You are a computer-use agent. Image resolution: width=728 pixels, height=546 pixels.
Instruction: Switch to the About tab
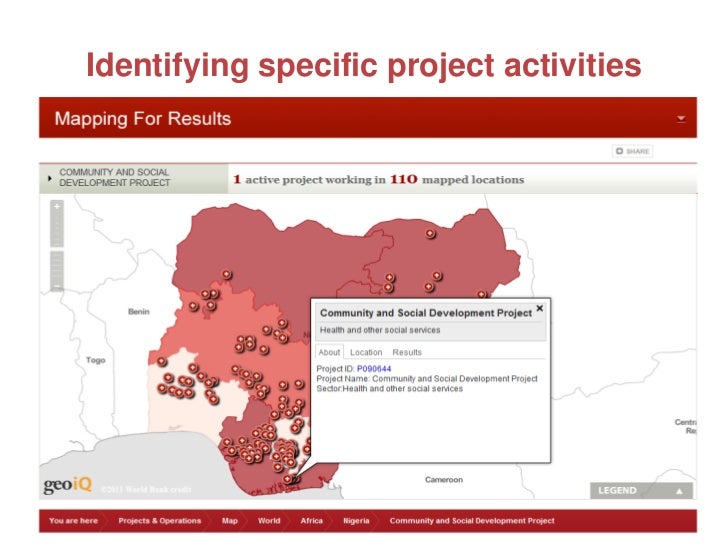(329, 352)
